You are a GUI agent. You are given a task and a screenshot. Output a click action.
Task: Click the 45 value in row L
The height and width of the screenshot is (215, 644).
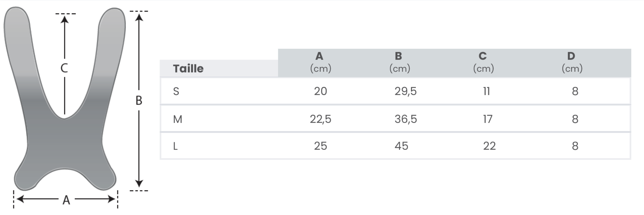pyautogui.click(x=401, y=146)
